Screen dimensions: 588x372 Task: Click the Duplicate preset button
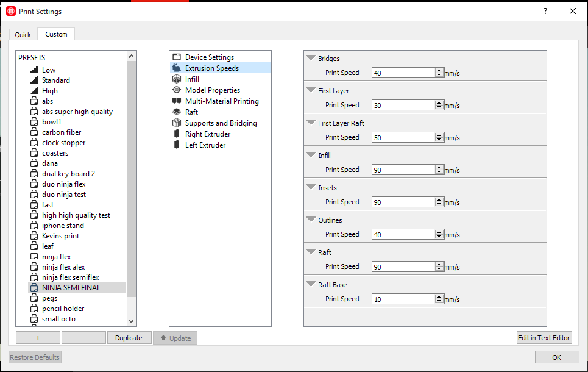pyautogui.click(x=129, y=338)
